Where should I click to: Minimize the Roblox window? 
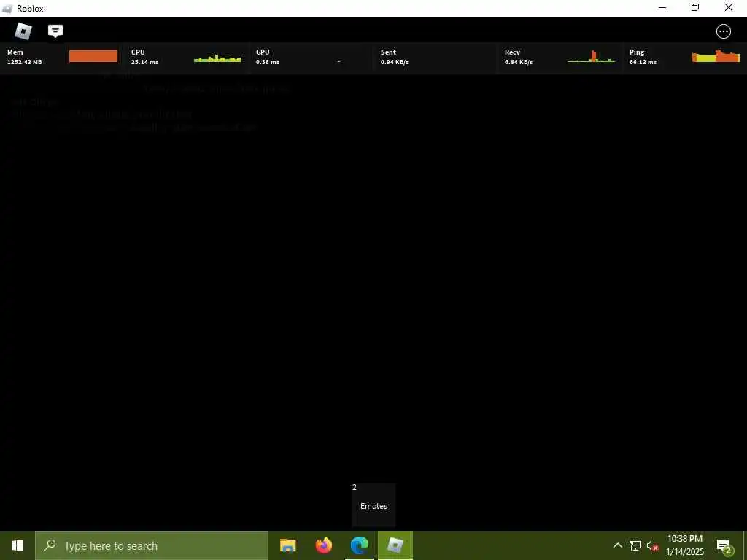662,7
